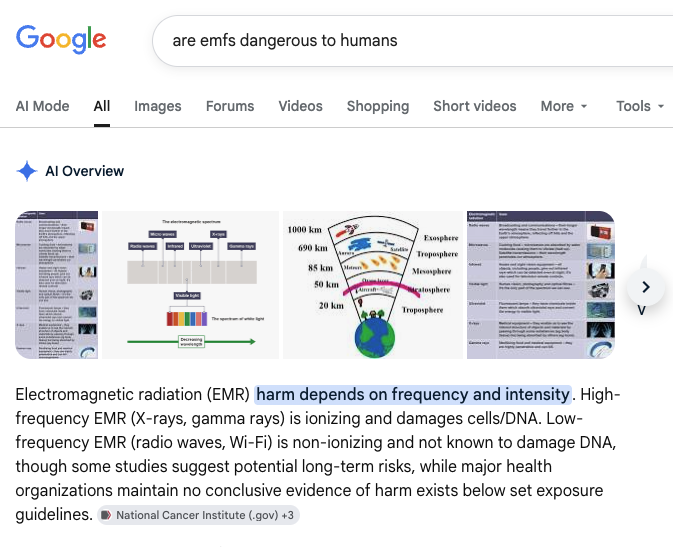Open the atmosphere layers Earth diagram thumbnail
Image resolution: width=673 pixels, height=547 pixels.
pos(373,285)
